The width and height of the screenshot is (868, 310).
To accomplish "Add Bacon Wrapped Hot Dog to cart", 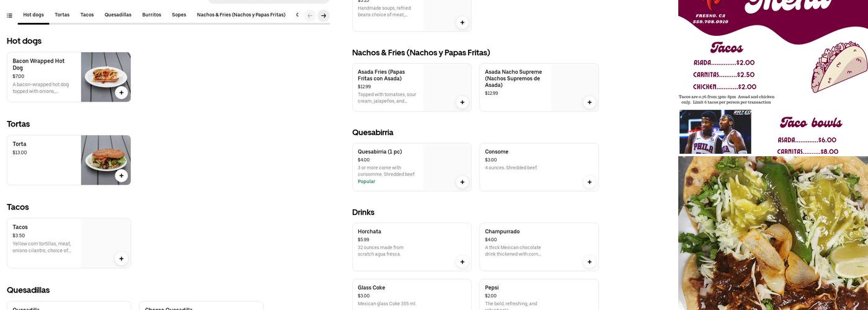I will point(122,93).
